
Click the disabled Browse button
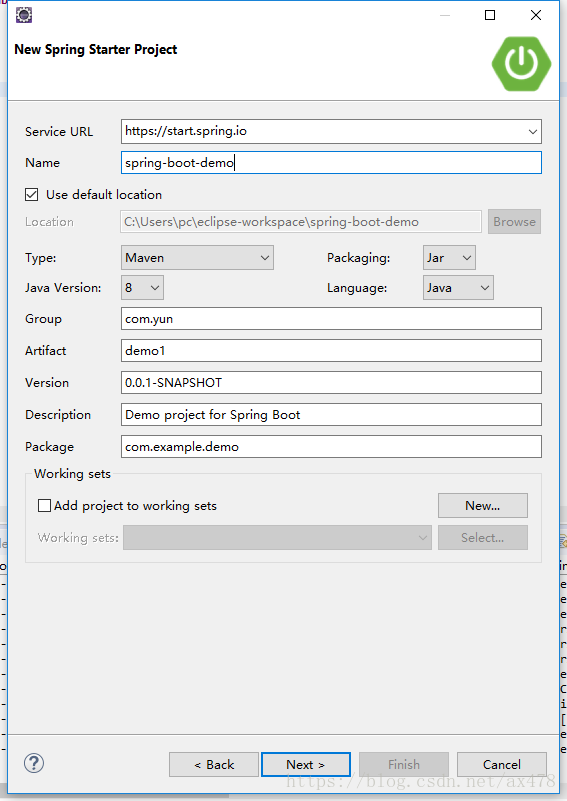pos(514,222)
